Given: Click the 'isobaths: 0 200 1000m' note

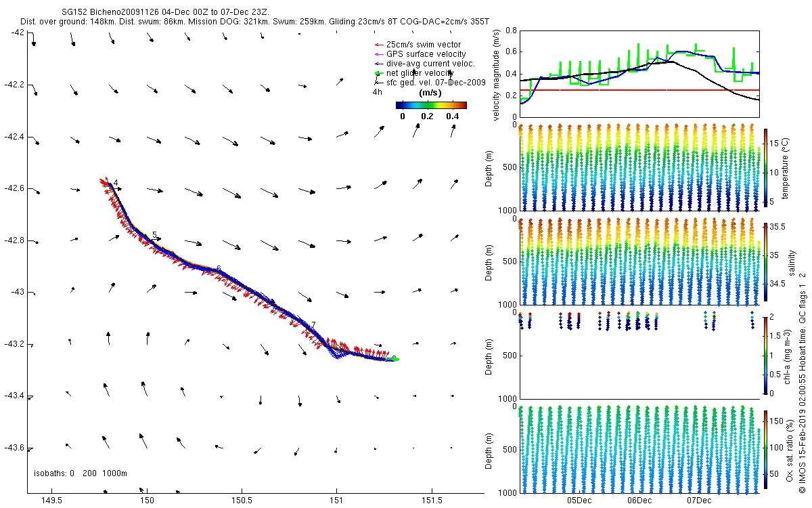Looking at the screenshot, I should [80, 473].
